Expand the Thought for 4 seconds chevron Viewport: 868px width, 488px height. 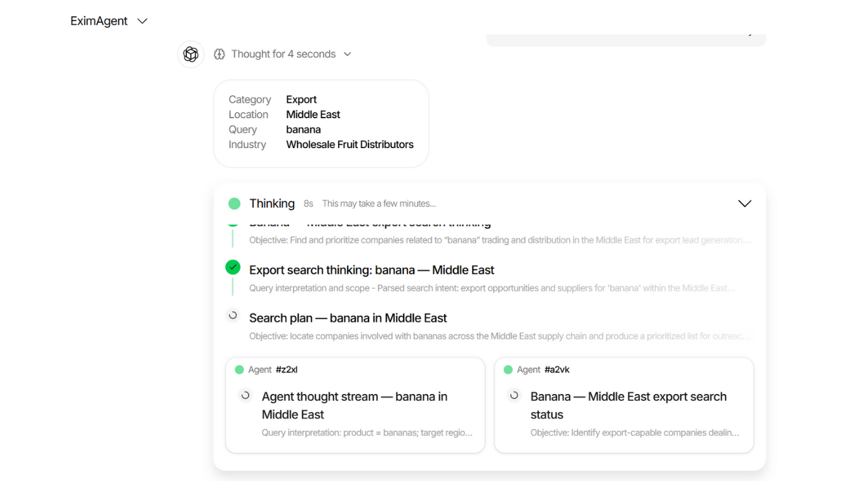348,55
